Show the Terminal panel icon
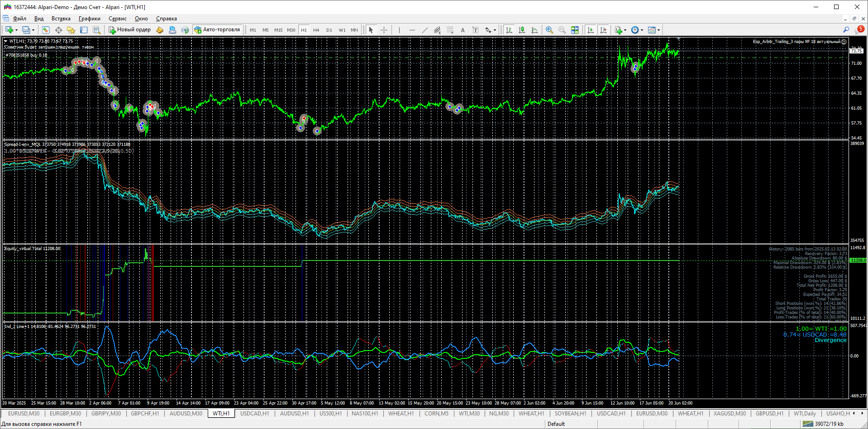 [84, 30]
